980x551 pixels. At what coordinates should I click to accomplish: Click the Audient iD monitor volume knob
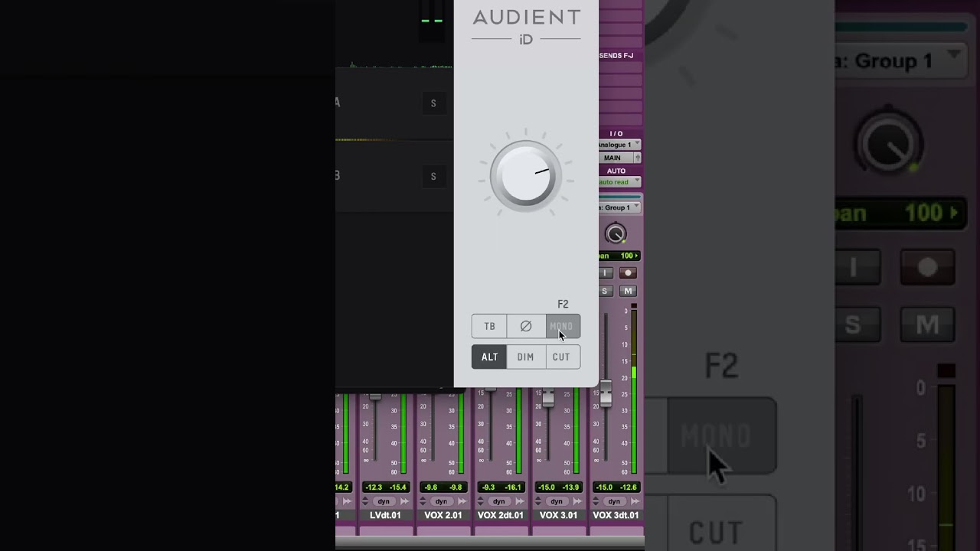pos(526,176)
